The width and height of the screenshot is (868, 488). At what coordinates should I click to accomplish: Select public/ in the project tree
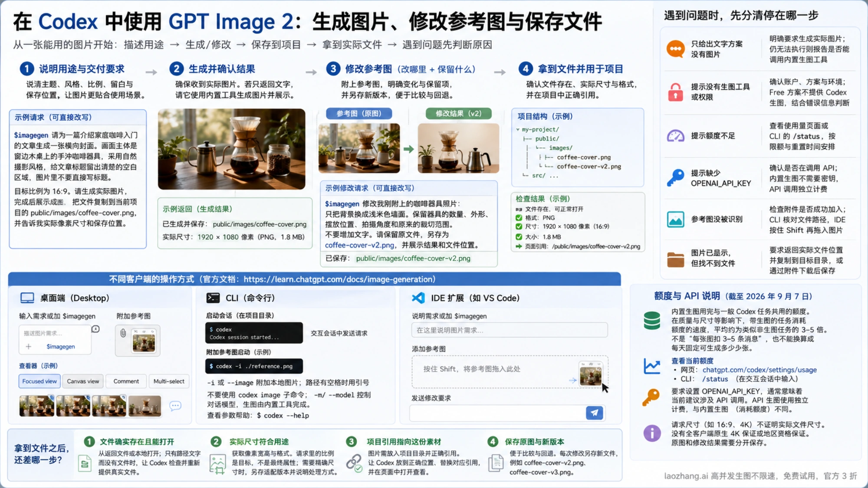pos(547,139)
